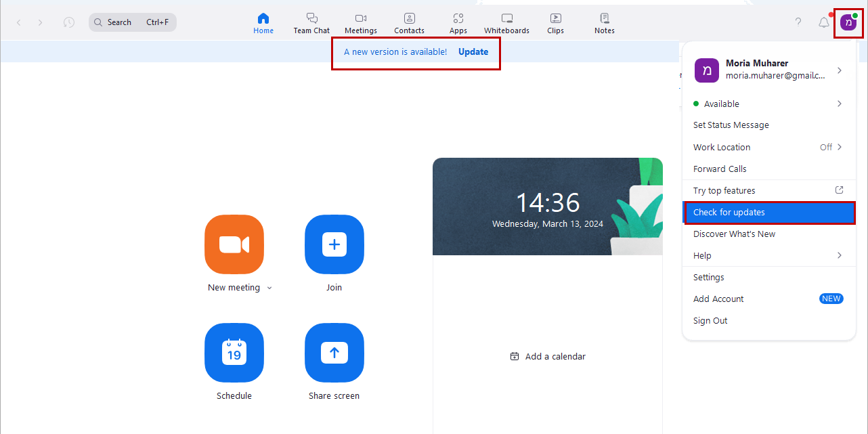Expand the Help submenu

click(x=839, y=255)
